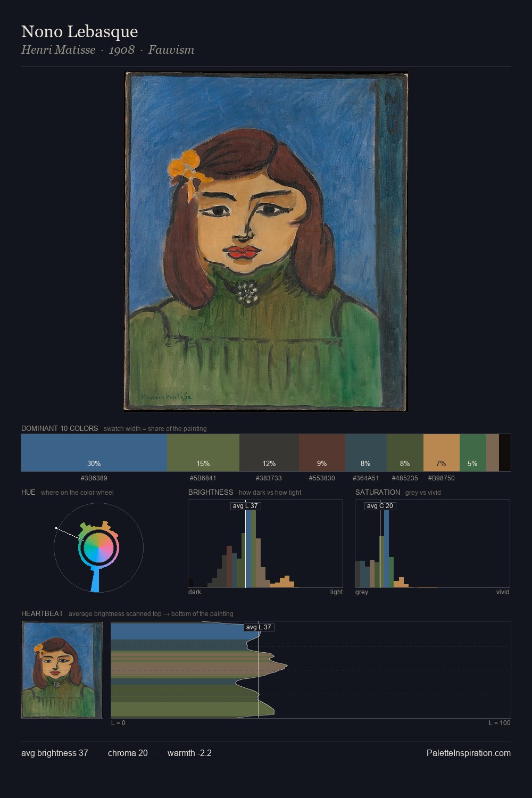Click hex code #485235
This screenshot has height=798, width=532.
click(405, 478)
